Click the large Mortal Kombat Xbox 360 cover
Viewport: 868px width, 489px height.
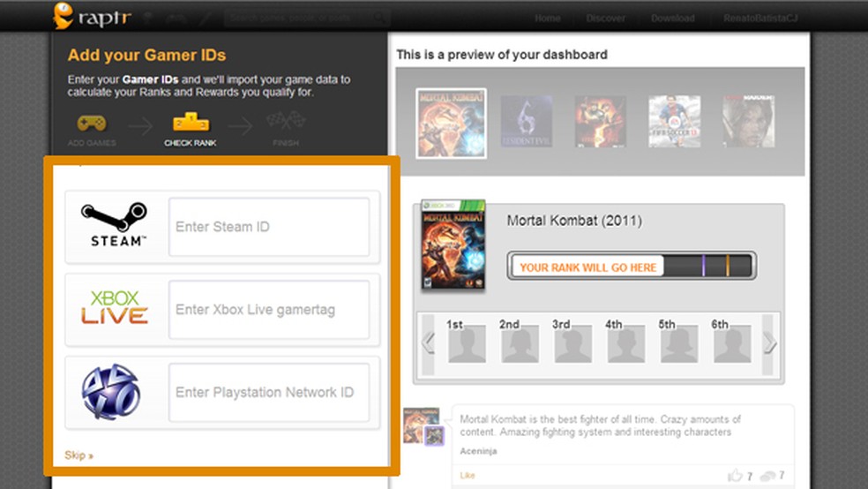pos(453,244)
